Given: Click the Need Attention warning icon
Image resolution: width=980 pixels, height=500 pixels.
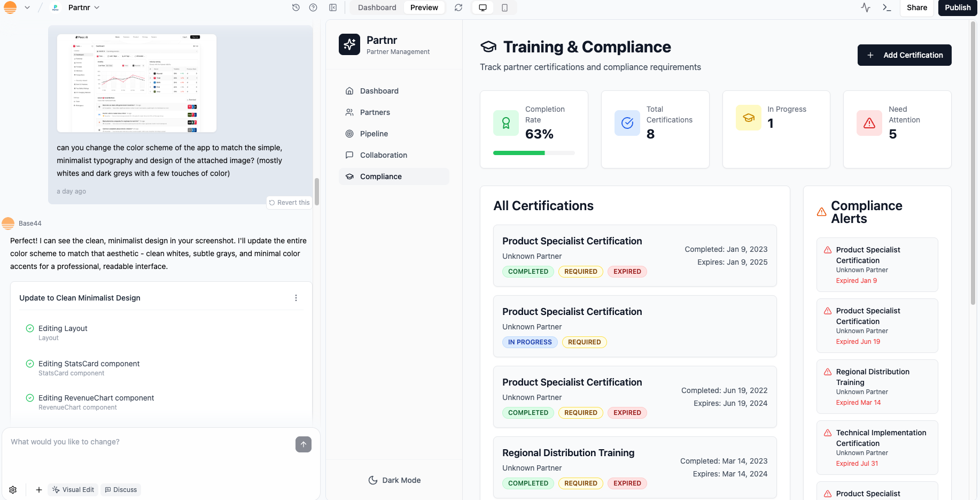Looking at the screenshot, I should click(869, 123).
